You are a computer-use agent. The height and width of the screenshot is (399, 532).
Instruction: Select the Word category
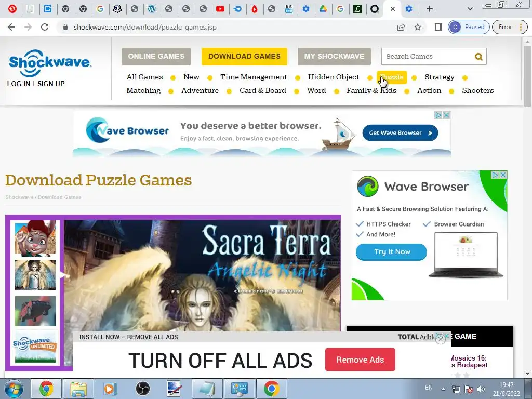coord(316,90)
